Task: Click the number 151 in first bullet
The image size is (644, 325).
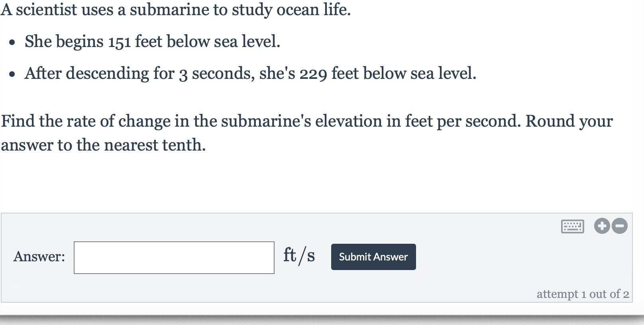Action: coord(120,42)
